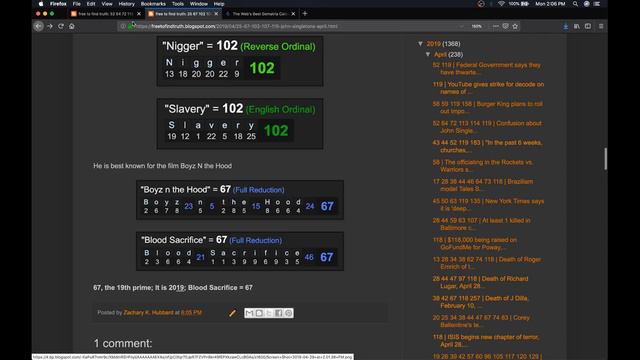Open the 6:05 PM post permalink
This screenshot has width=640, height=360.
[191, 312]
